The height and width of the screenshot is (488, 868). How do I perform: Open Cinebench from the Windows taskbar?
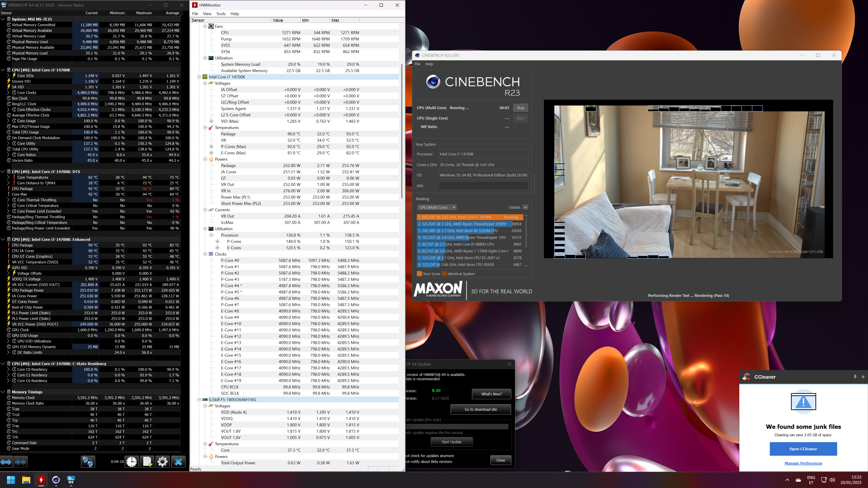pyautogui.click(x=56, y=480)
